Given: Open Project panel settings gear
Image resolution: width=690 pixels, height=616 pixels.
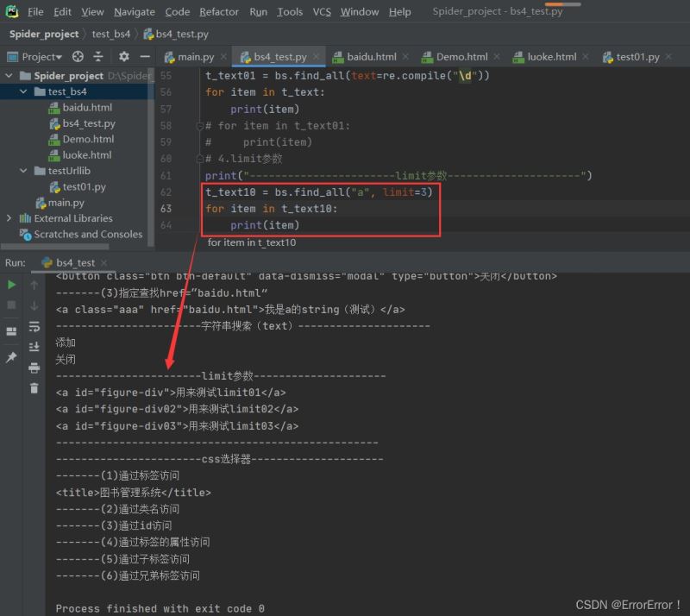Looking at the screenshot, I should (123, 57).
